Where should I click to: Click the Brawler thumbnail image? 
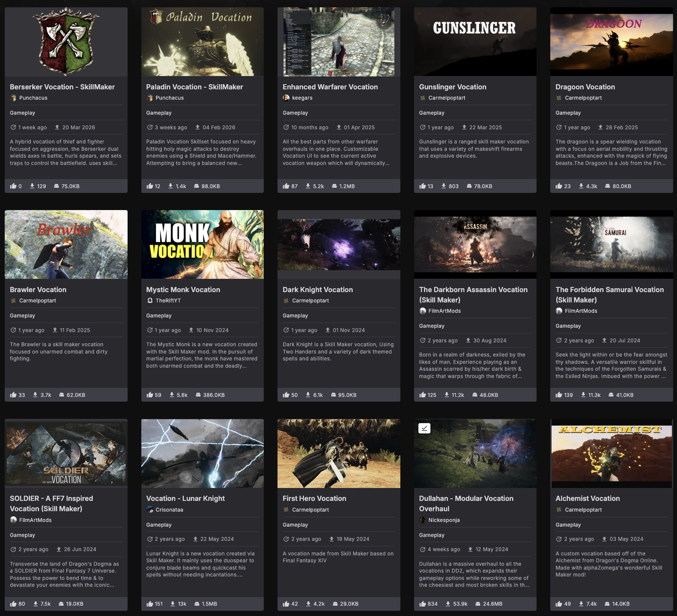(x=66, y=244)
